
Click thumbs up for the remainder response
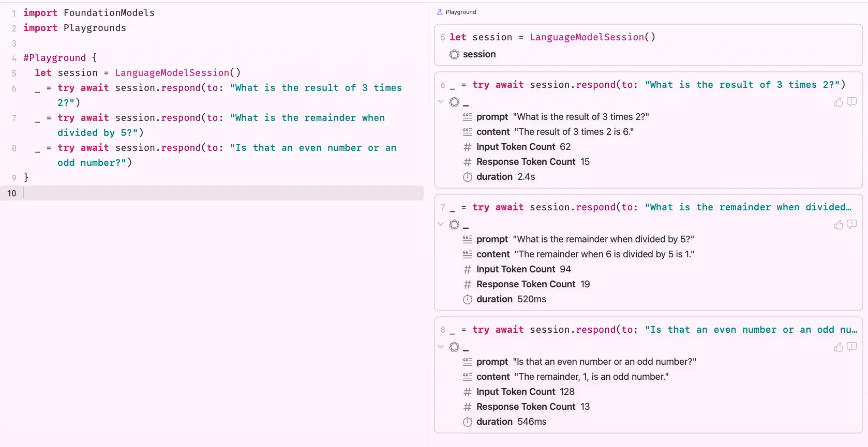(x=839, y=224)
